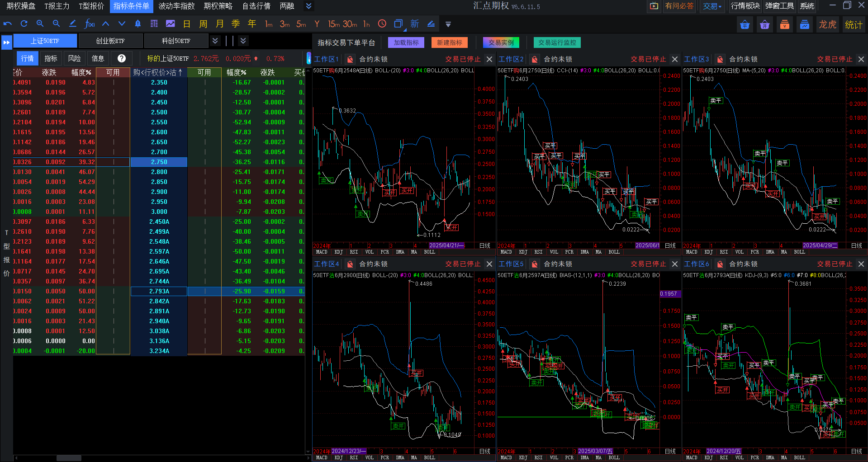Open the question mark help icon
The height and width of the screenshot is (462, 868).
122,58
